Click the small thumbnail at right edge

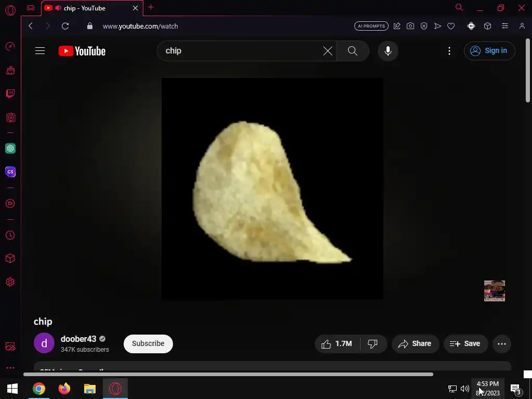pyautogui.click(x=495, y=291)
